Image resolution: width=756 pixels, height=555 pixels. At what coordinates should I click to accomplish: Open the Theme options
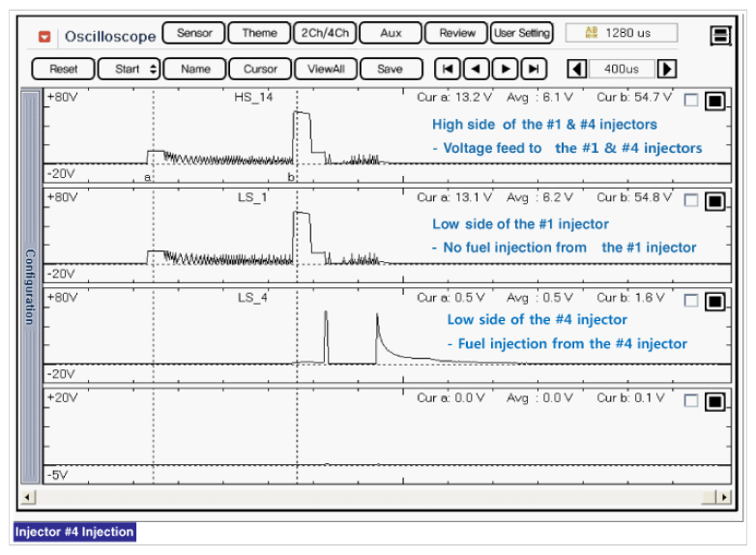click(259, 33)
